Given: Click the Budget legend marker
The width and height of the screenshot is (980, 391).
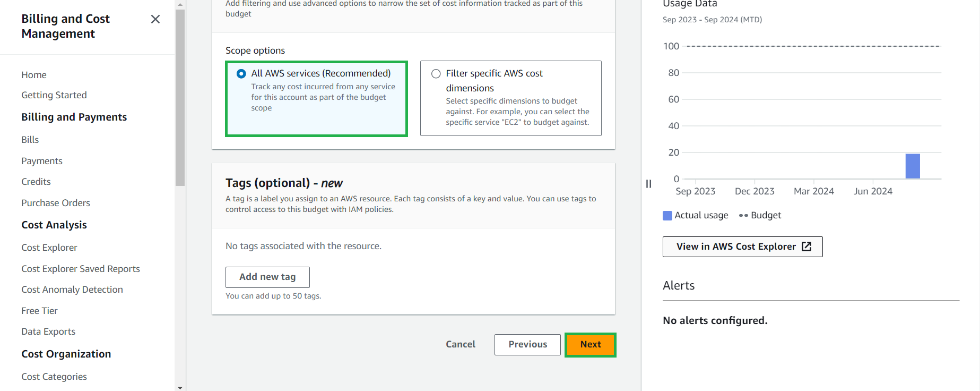Looking at the screenshot, I should [743, 215].
